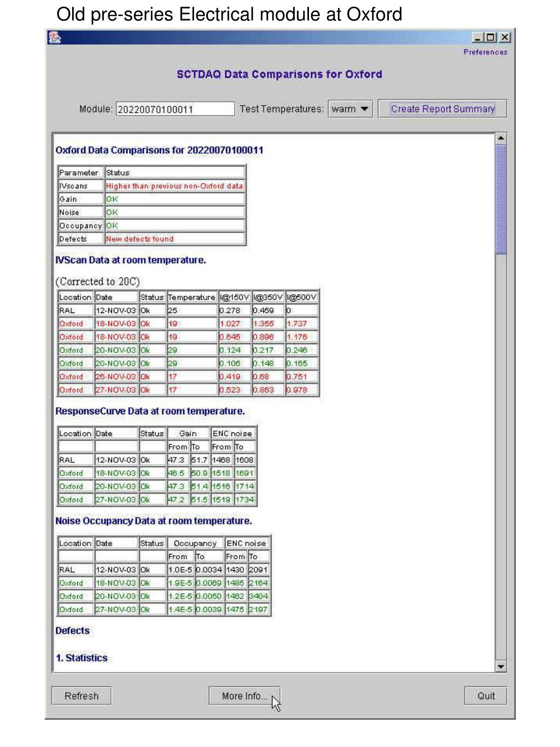Click the Gain column header in ResponseCurve table
The height and width of the screenshot is (747, 560).
tap(188, 433)
